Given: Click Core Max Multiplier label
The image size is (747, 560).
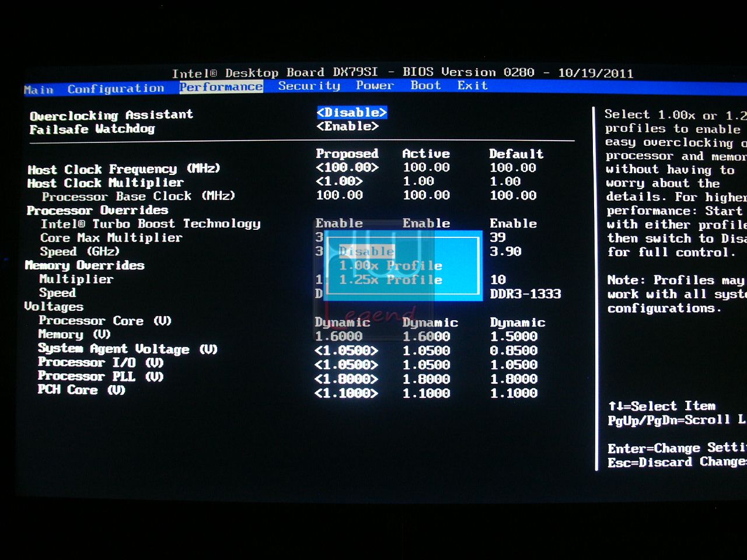Looking at the screenshot, I should (x=111, y=238).
